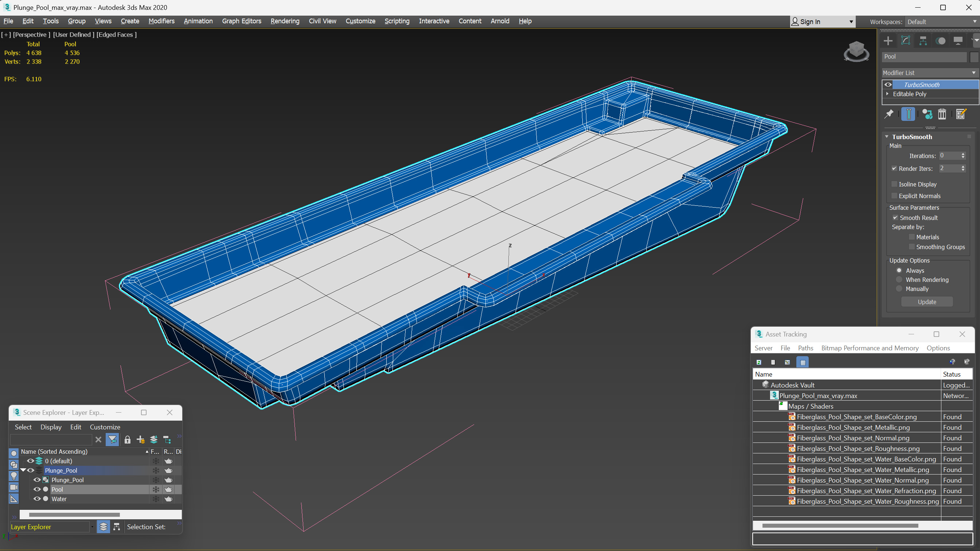Image resolution: width=980 pixels, height=551 pixels.
Task: Click the object color swatch next to Pool
Action: tap(973, 57)
